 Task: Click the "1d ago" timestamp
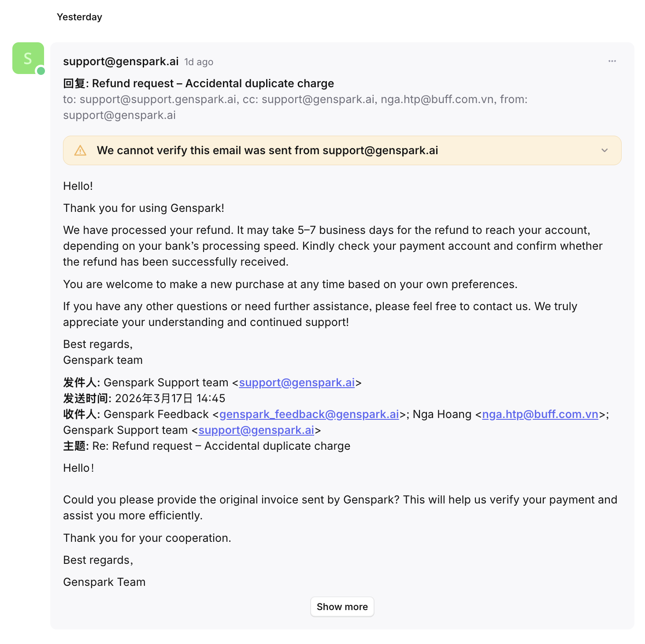[199, 62]
